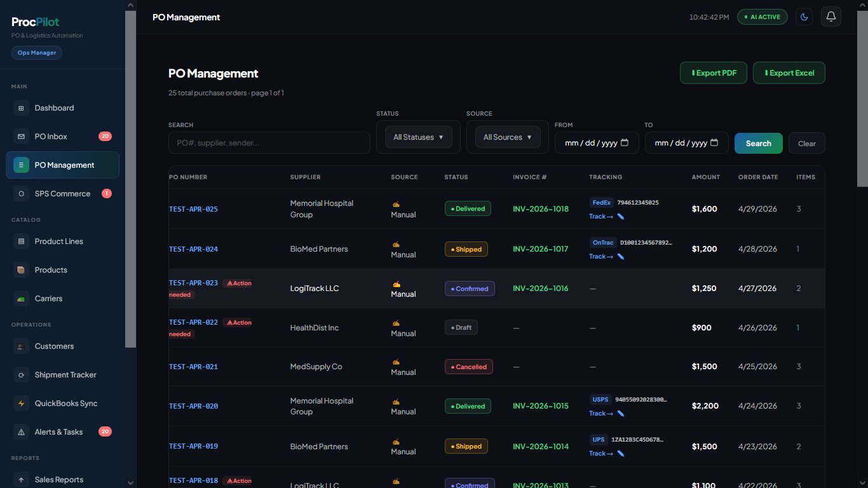Click the Customers people icon
Viewport: 868px width, 488px height.
21,346
